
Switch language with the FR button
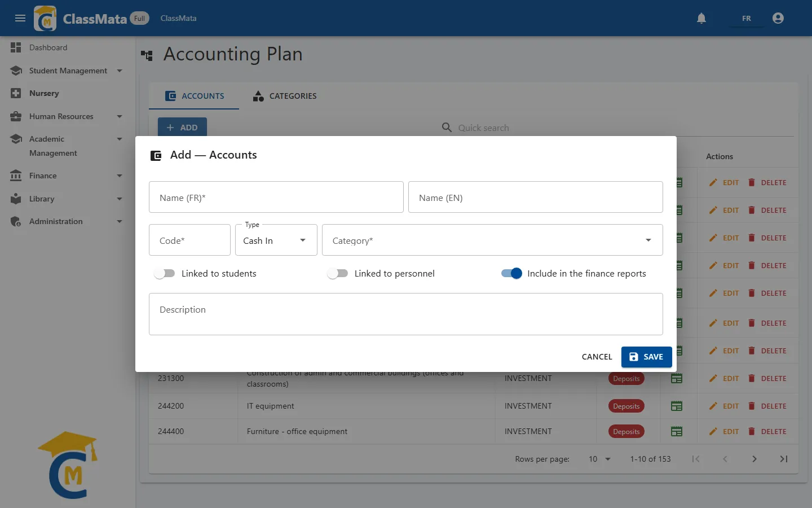click(747, 18)
